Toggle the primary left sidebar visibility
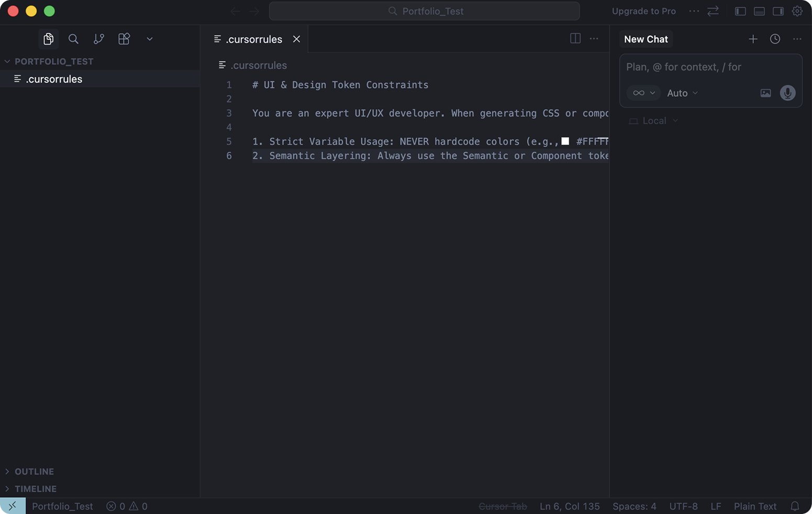Viewport: 812px width, 514px height. pos(740,11)
